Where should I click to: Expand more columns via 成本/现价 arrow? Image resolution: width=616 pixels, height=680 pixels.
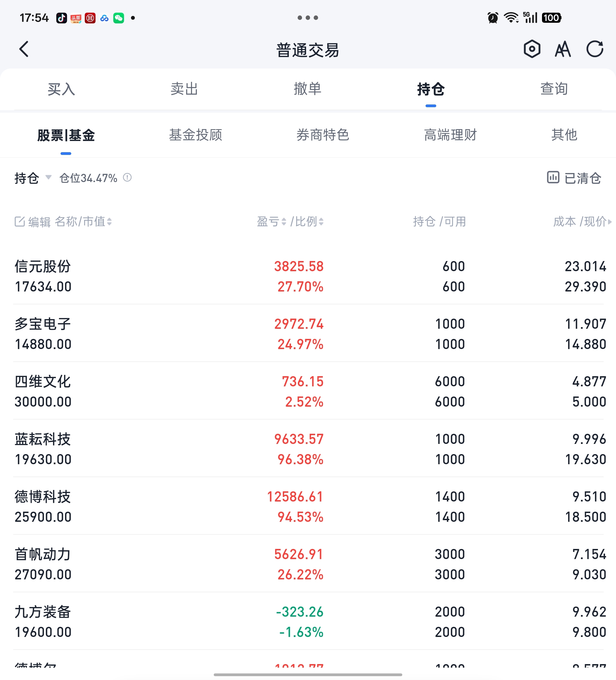click(609, 222)
